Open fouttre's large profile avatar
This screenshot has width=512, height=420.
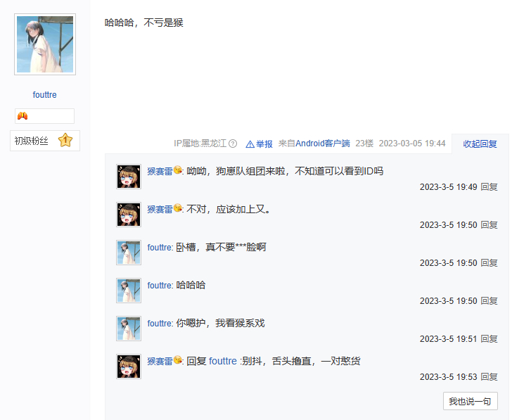[x=45, y=44]
